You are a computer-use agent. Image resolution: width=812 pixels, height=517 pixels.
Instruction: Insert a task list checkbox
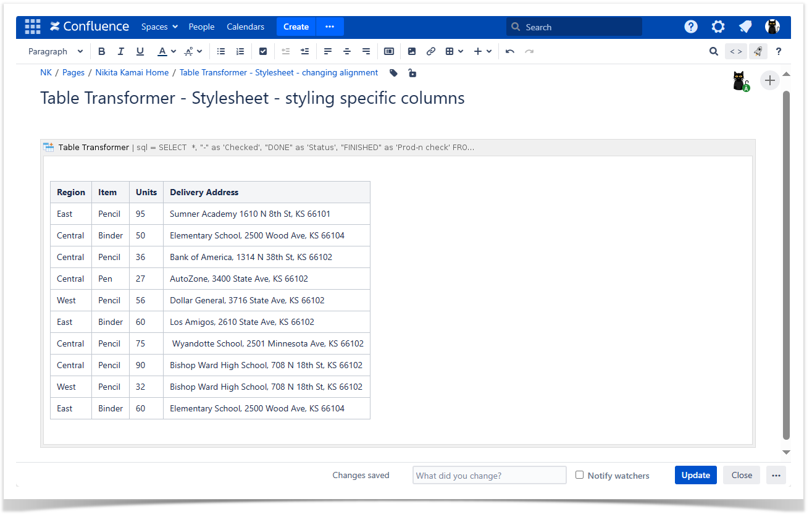(x=263, y=51)
